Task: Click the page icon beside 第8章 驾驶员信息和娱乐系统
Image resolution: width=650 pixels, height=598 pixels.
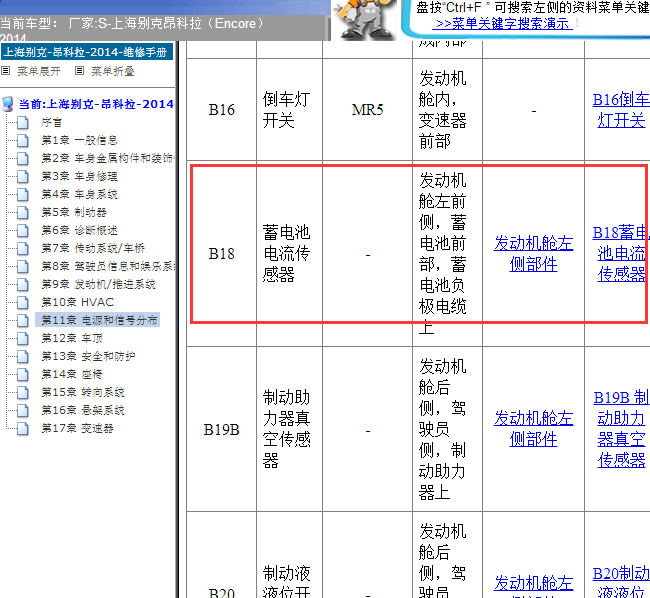Action: 23,266
